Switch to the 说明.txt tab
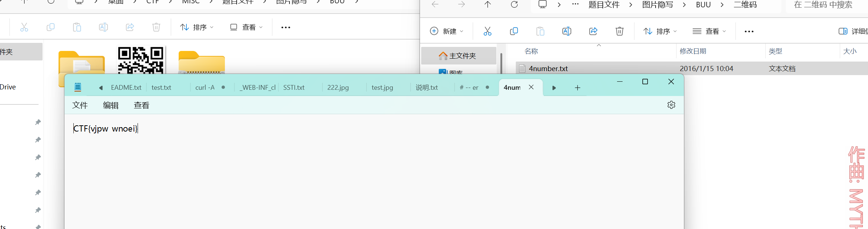Viewport: 868px width, 229px height. pos(427,88)
